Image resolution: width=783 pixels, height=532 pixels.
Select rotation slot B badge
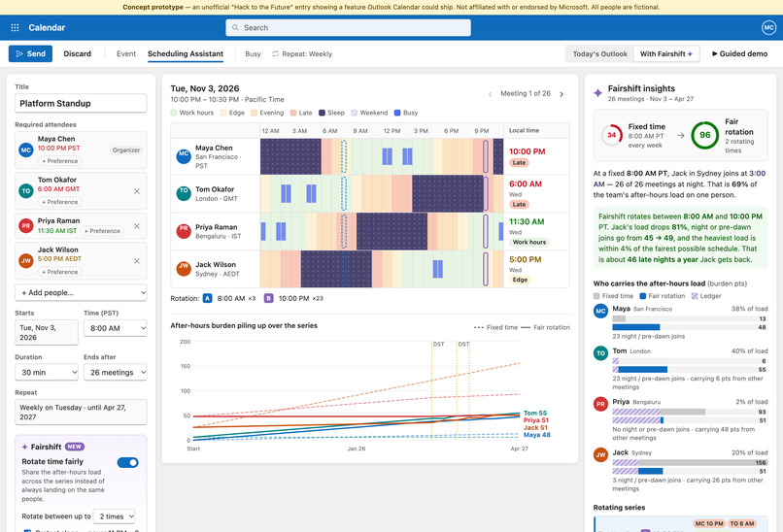point(269,298)
